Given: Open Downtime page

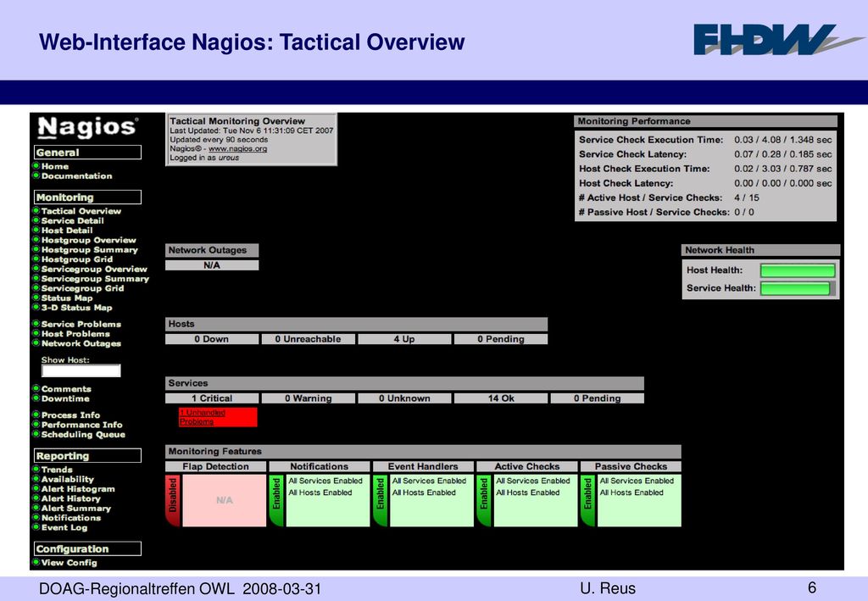Looking at the screenshot, I should (x=65, y=398).
